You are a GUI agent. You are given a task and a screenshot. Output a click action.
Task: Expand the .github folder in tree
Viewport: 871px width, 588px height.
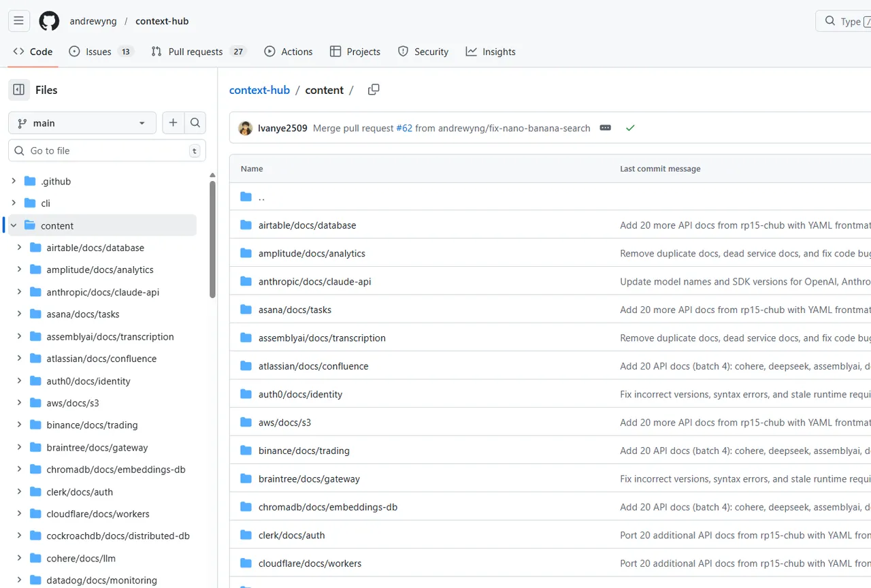point(14,181)
